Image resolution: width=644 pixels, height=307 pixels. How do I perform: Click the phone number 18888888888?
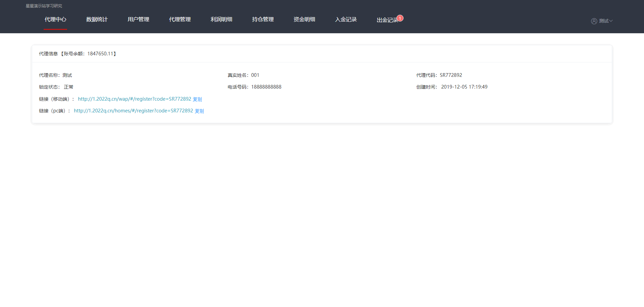pyautogui.click(x=266, y=87)
